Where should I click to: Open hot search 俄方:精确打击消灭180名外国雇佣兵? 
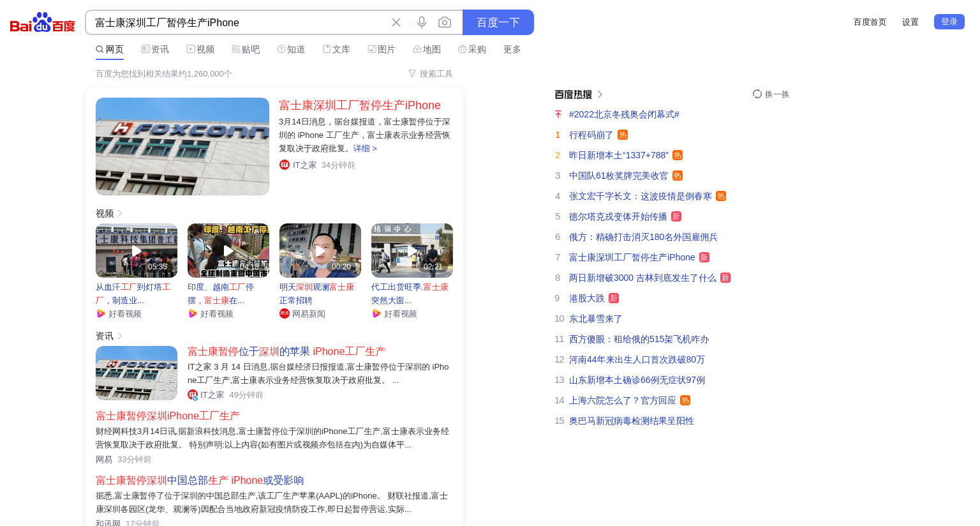tap(643, 237)
